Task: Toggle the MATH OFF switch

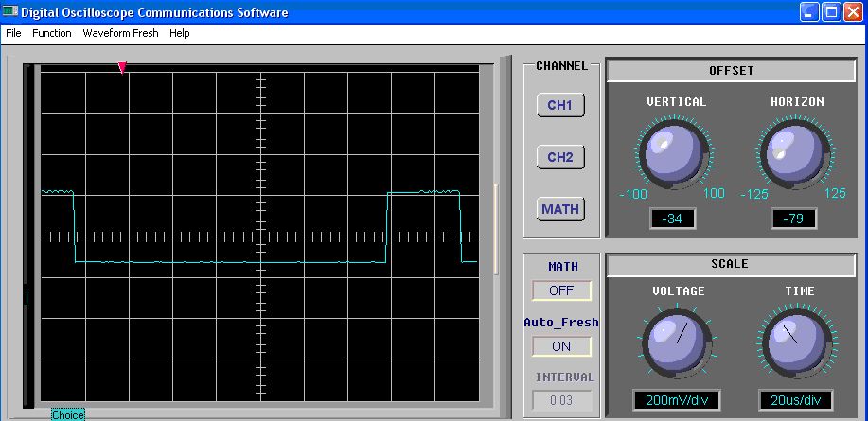Action: coord(561,290)
